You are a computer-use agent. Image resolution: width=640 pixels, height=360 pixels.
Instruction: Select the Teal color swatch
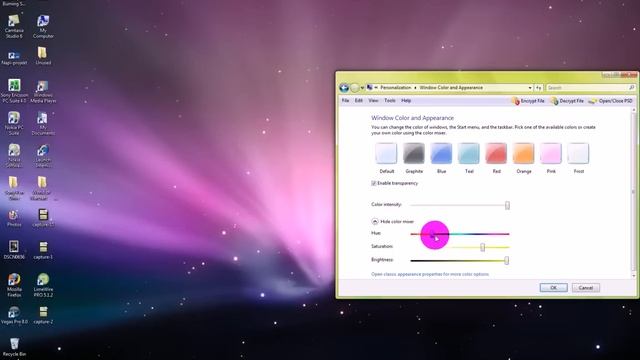click(x=469, y=153)
